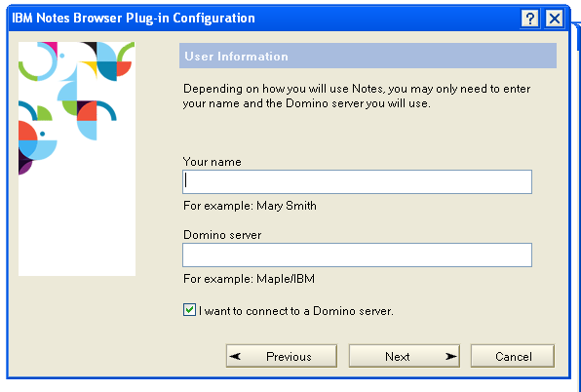The image size is (581, 392).
Task: Focus the Your name text field
Action: point(357,182)
